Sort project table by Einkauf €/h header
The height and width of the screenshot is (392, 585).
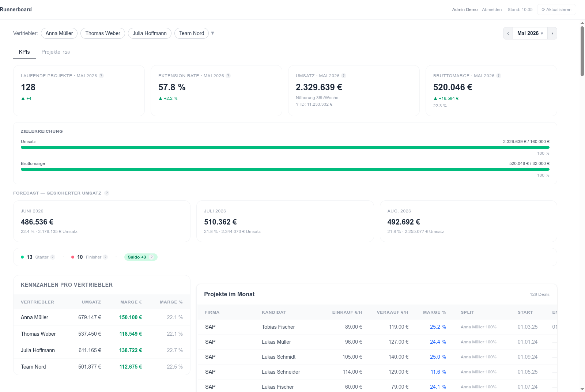(347, 312)
